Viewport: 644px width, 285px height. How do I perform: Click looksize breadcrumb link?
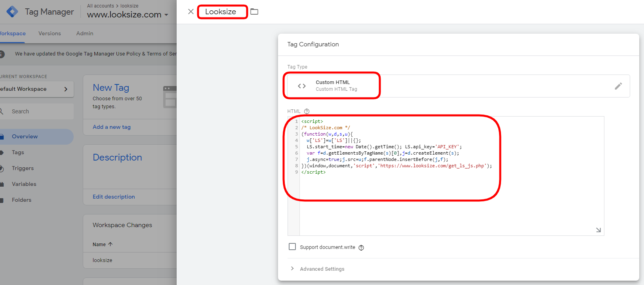(x=130, y=6)
